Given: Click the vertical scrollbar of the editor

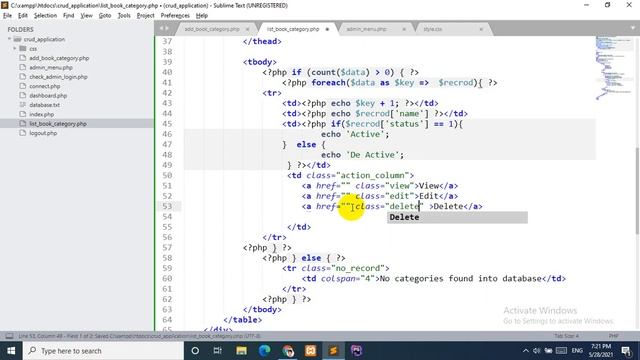Looking at the screenshot, I should coord(637,191).
